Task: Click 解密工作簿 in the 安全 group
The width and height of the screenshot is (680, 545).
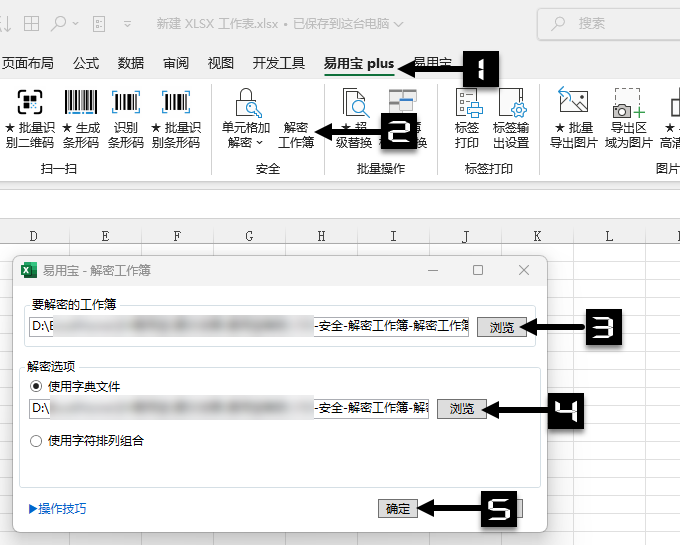Action: [x=296, y=134]
